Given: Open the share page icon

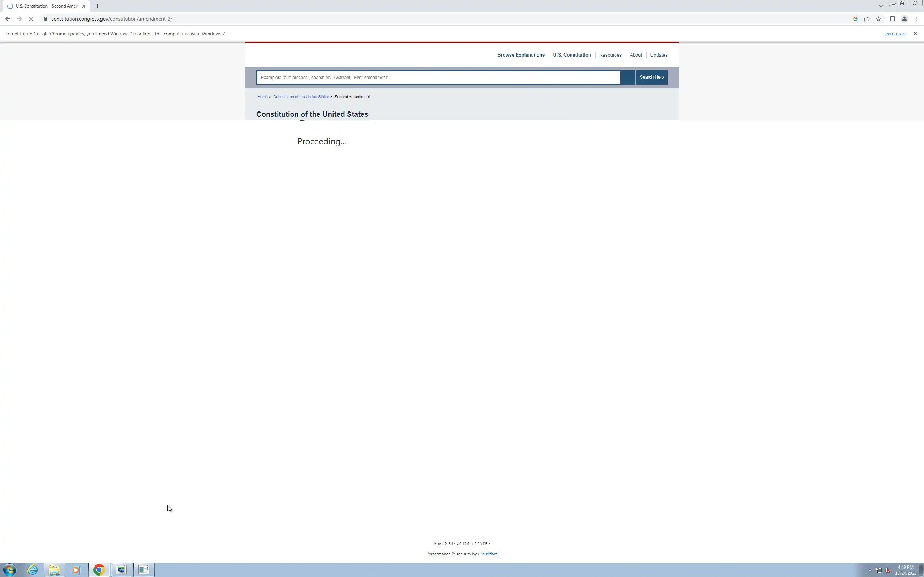Looking at the screenshot, I should point(867,19).
